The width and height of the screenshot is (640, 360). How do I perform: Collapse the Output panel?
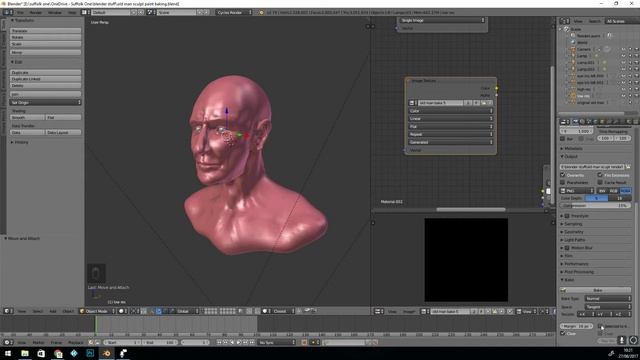click(570, 156)
